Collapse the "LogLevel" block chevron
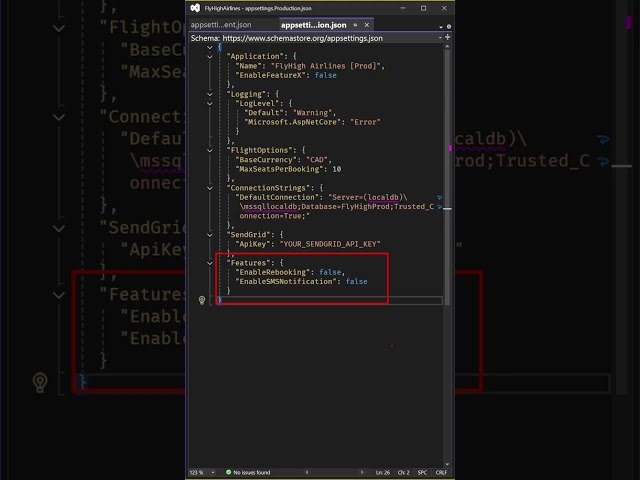 pyautogui.click(x=209, y=104)
